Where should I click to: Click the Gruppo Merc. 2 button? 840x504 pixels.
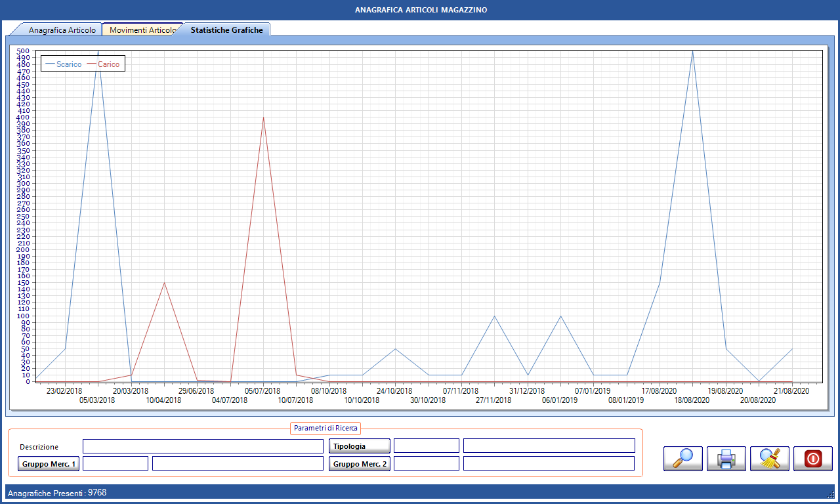(359, 464)
